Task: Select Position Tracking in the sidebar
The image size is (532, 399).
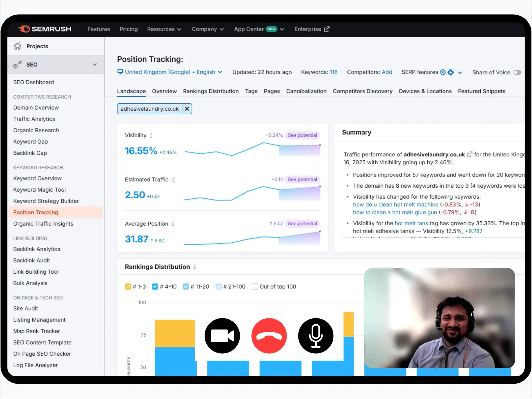Action: point(56,212)
